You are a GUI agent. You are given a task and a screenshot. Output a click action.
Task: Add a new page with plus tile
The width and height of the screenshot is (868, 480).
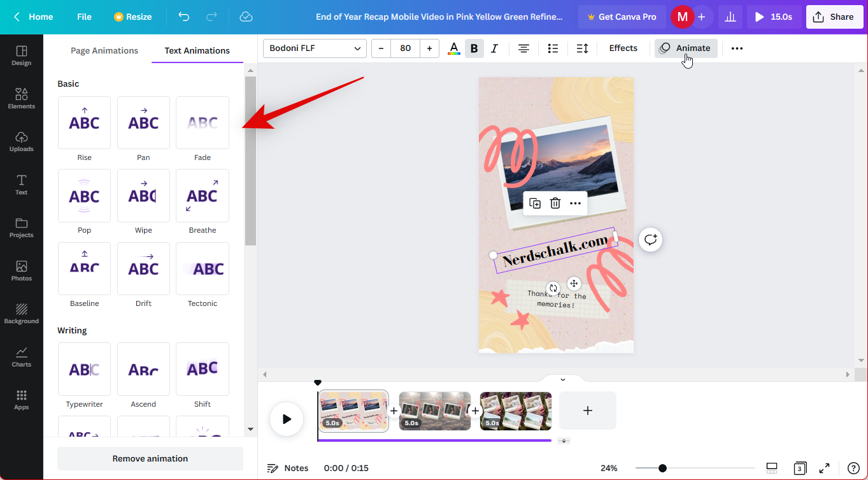588,411
